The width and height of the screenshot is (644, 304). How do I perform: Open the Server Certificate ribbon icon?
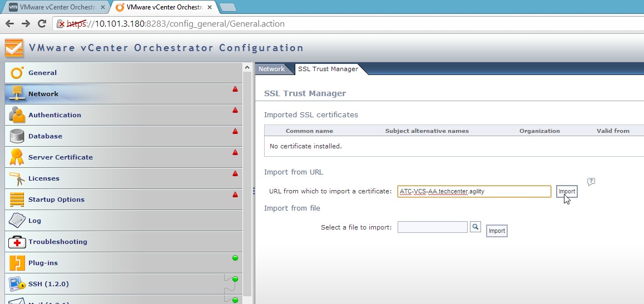coord(17,157)
